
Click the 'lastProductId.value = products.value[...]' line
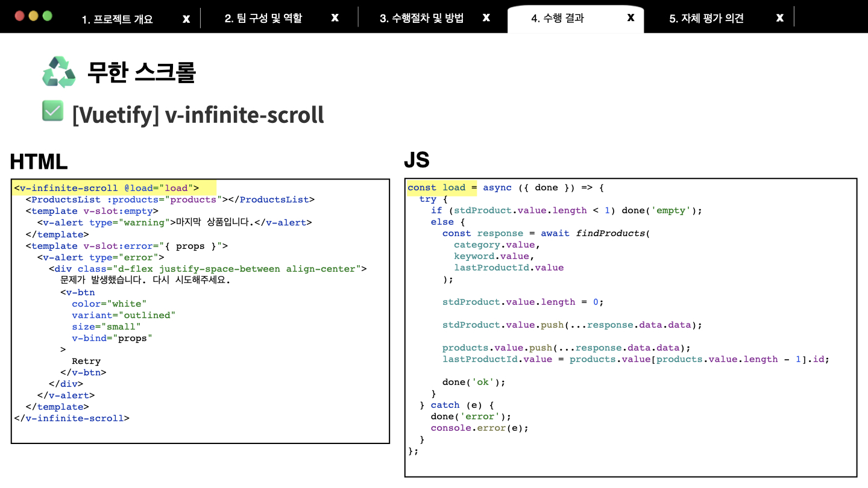tap(636, 359)
